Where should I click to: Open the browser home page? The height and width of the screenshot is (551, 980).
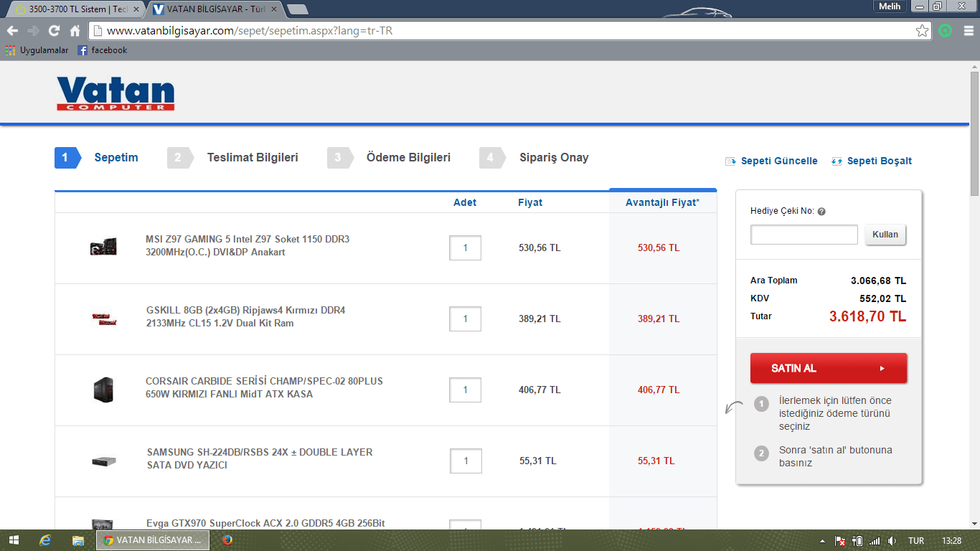(x=75, y=31)
